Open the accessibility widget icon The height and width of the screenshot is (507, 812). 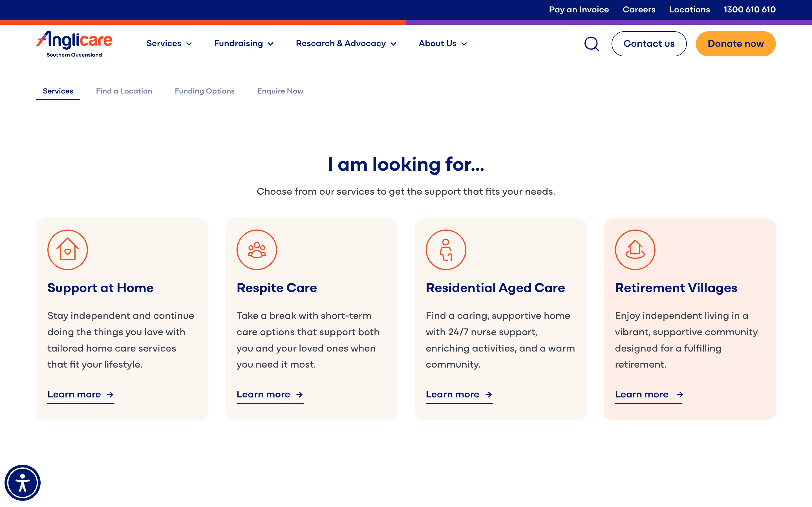[23, 482]
